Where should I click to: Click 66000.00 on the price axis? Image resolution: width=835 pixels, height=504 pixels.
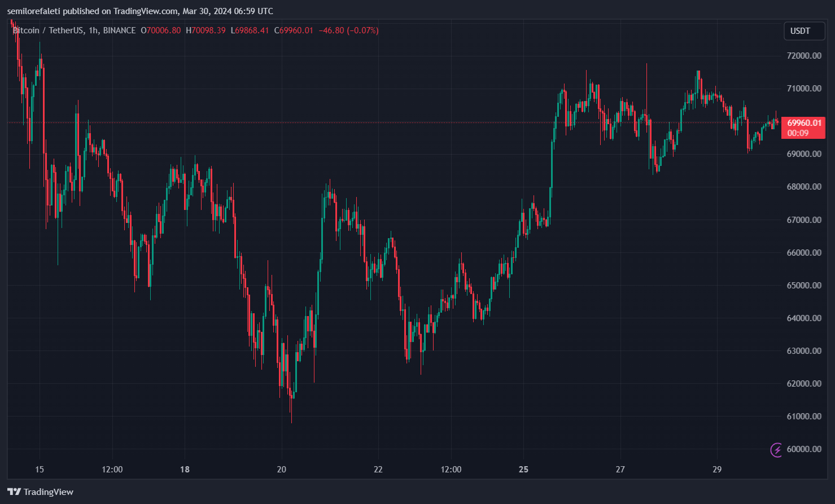click(x=804, y=252)
